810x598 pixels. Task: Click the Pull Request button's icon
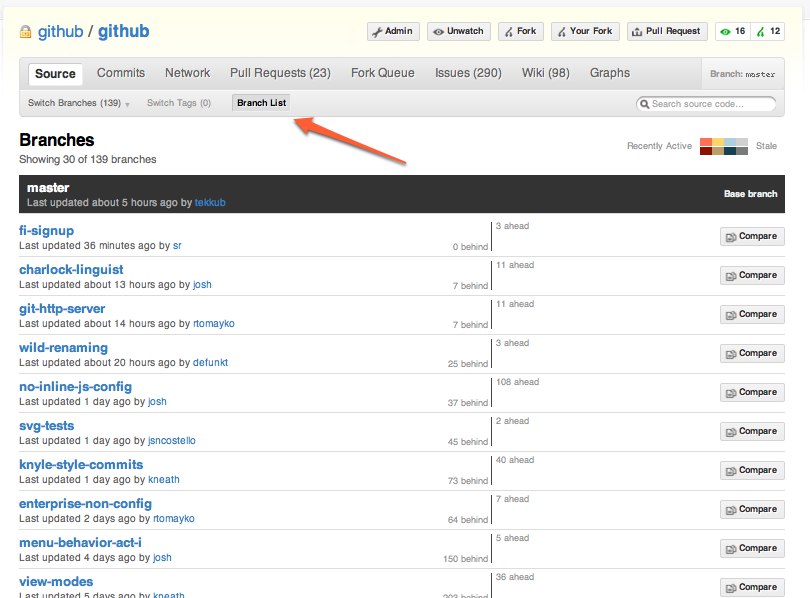pos(637,32)
